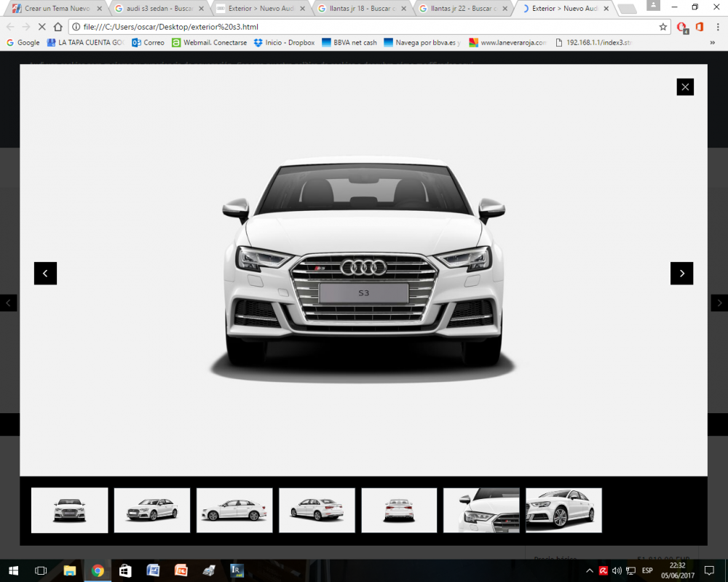Viewport: 728px width, 582px height.
Task: Open the Inicio - Dropbox bookmark
Action: [x=284, y=43]
